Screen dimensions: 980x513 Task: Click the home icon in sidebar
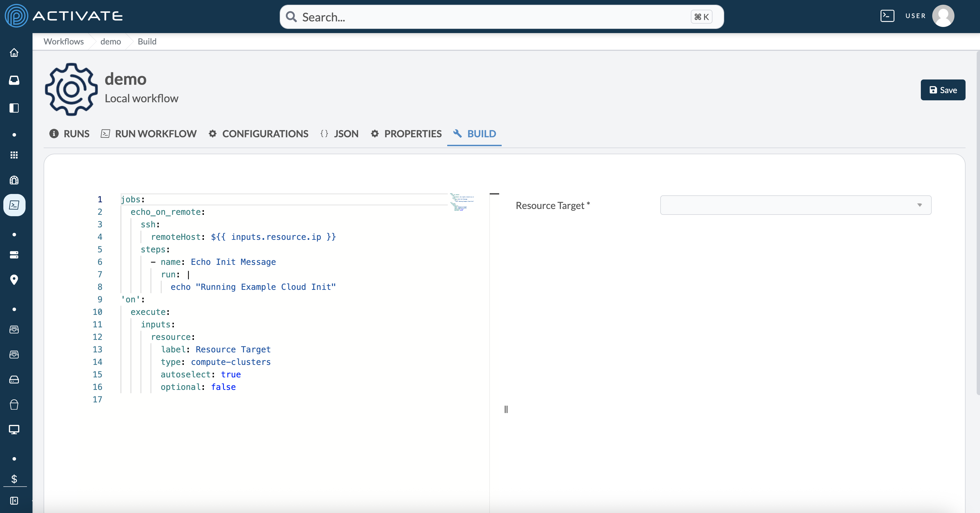pos(14,53)
